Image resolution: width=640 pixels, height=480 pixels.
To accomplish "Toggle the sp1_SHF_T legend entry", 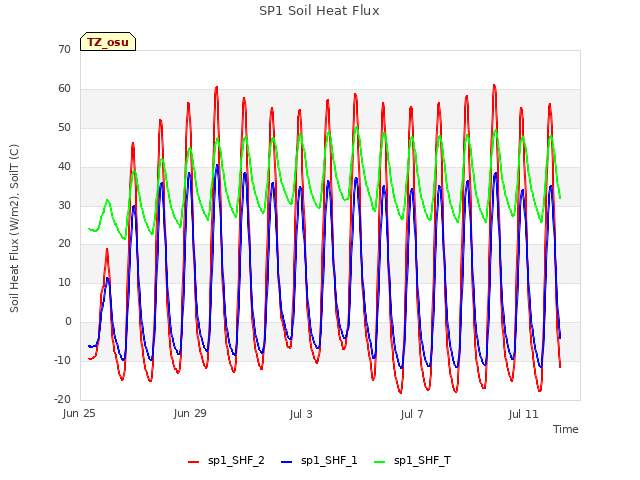I will click(x=412, y=461).
